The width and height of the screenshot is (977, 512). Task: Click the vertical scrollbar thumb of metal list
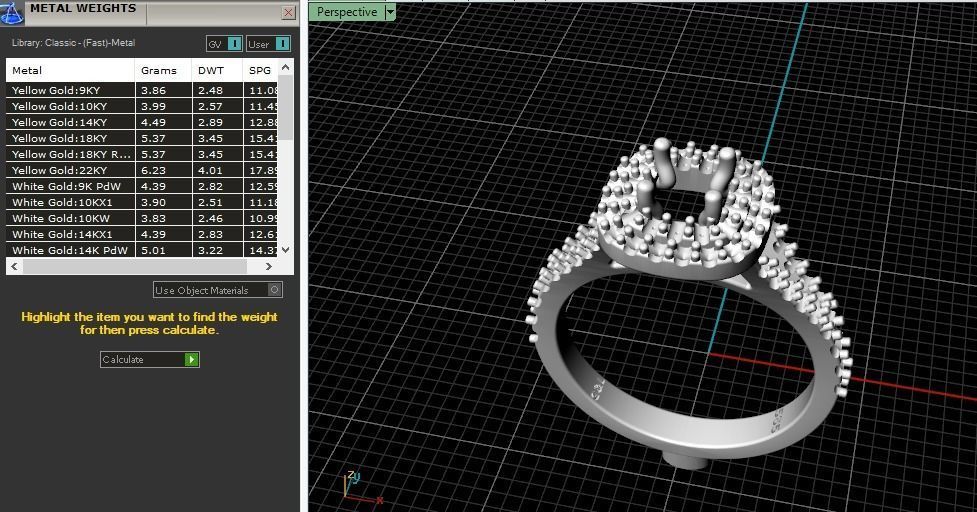(285, 107)
